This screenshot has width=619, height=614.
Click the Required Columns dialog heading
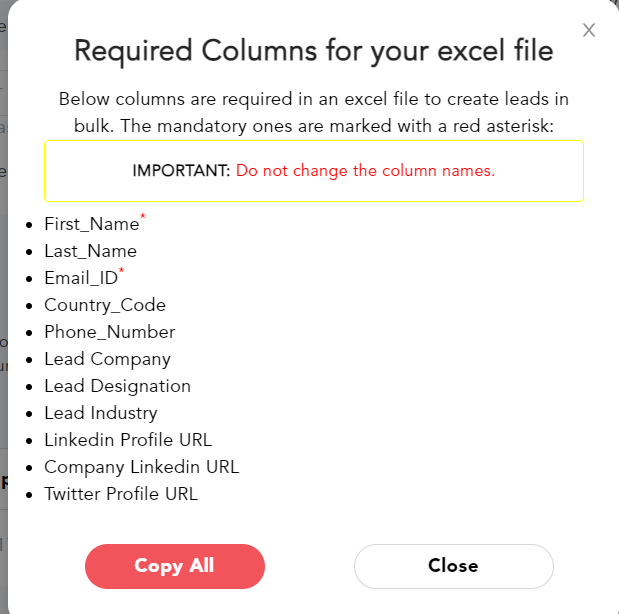(314, 50)
